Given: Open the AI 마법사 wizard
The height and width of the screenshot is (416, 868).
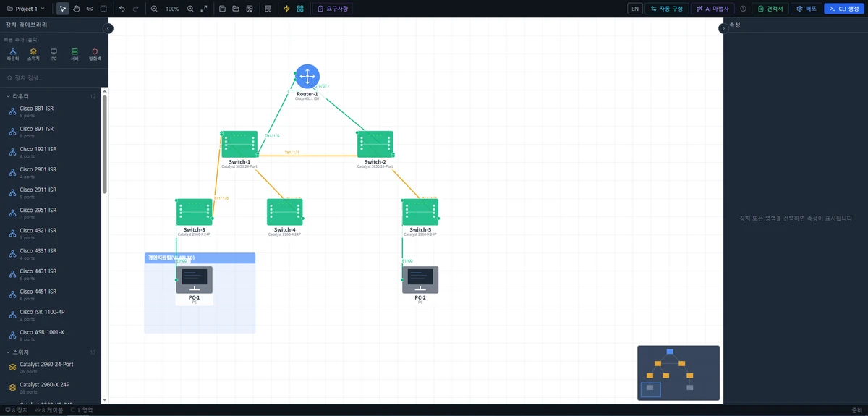Looking at the screenshot, I should pyautogui.click(x=711, y=9).
